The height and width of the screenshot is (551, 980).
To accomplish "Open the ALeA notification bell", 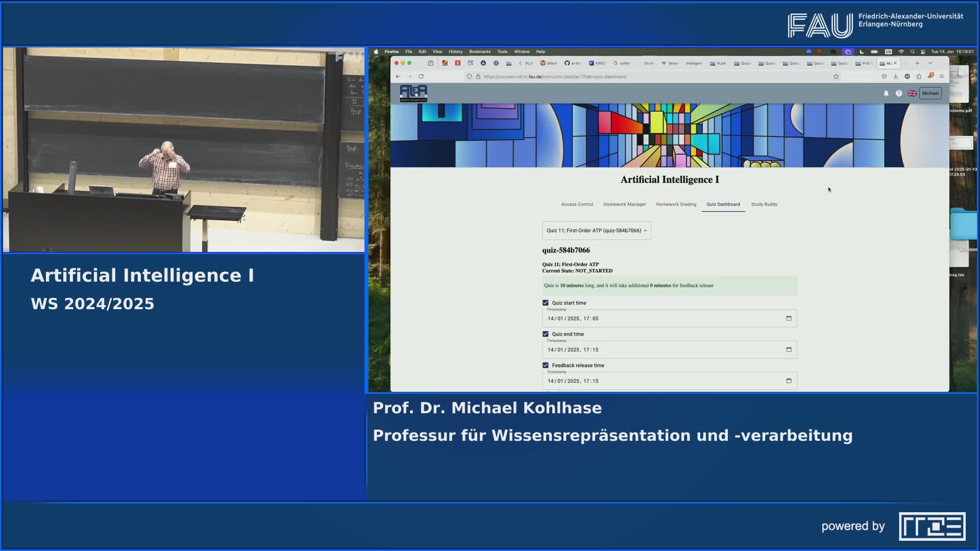I will (887, 93).
